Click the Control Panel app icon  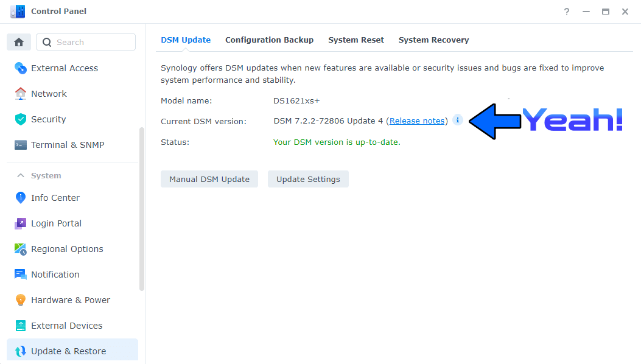[18, 12]
